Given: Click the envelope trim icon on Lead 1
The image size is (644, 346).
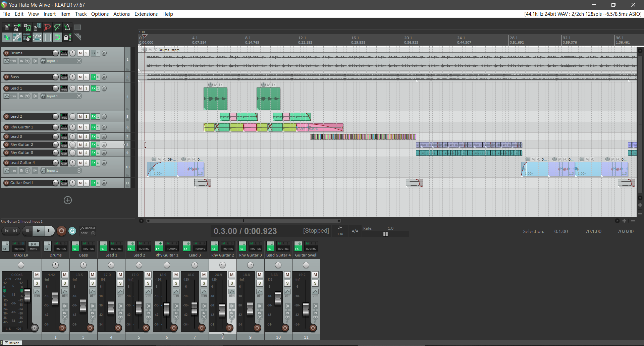Looking at the screenshot, I should (7, 96).
